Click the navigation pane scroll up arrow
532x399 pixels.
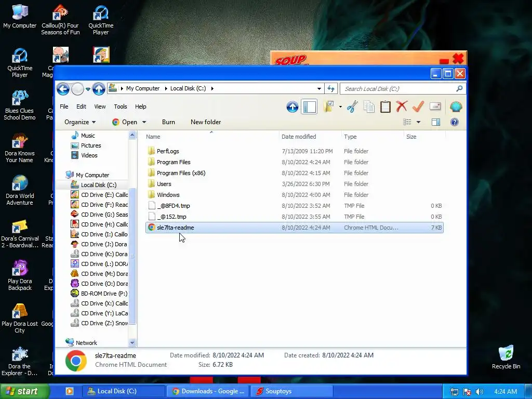click(x=132, y=136)
